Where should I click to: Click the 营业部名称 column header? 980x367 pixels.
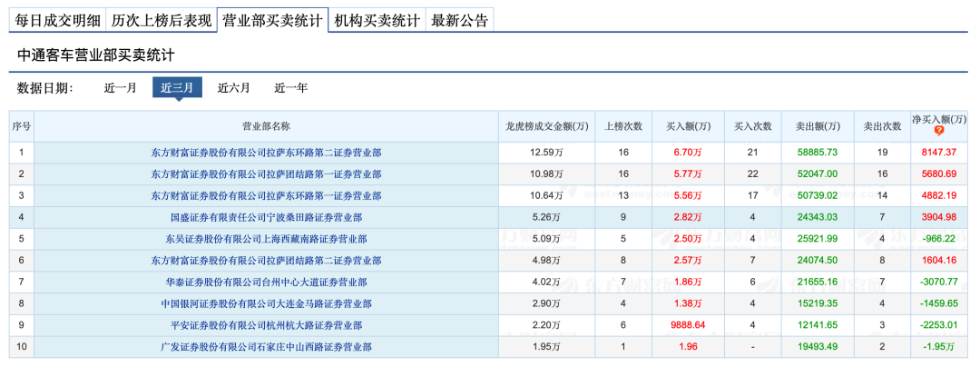[266, 126]
